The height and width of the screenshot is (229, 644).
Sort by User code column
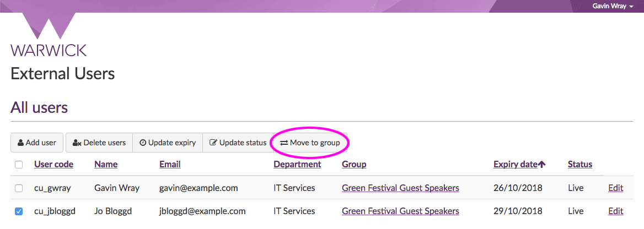(x=53, y=164)
